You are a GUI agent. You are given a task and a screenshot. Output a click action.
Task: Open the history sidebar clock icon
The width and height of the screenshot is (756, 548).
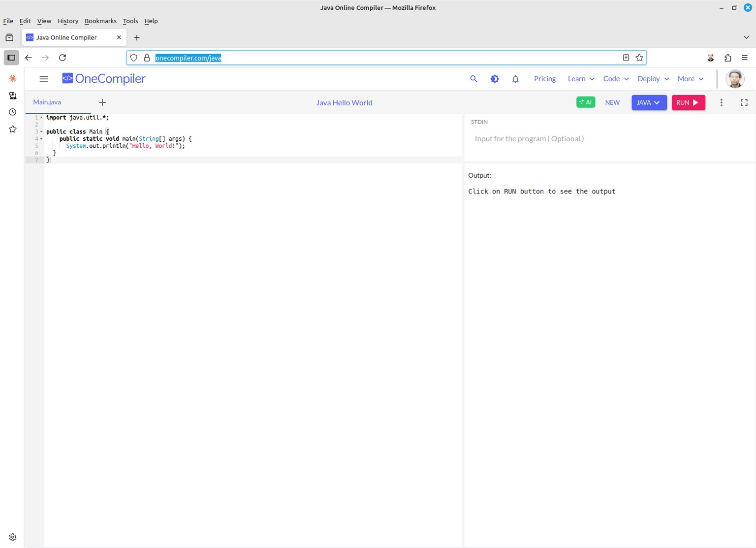coord(13,112)
